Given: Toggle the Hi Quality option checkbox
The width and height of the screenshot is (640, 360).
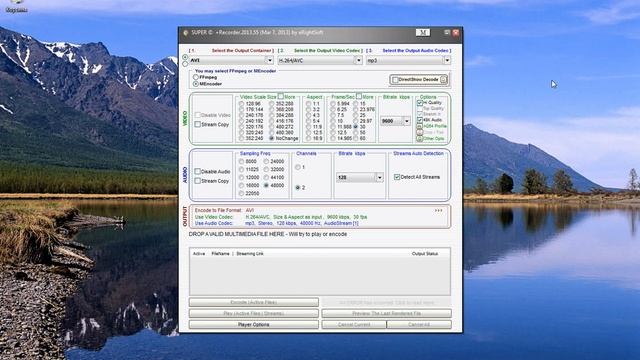Looking at the screenshot, I should [x=420, y=103].
